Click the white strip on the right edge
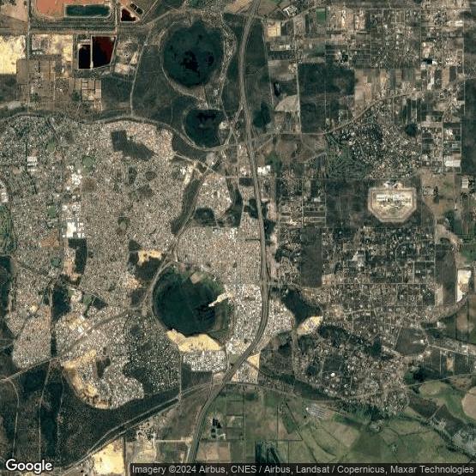 coord(462,285)
